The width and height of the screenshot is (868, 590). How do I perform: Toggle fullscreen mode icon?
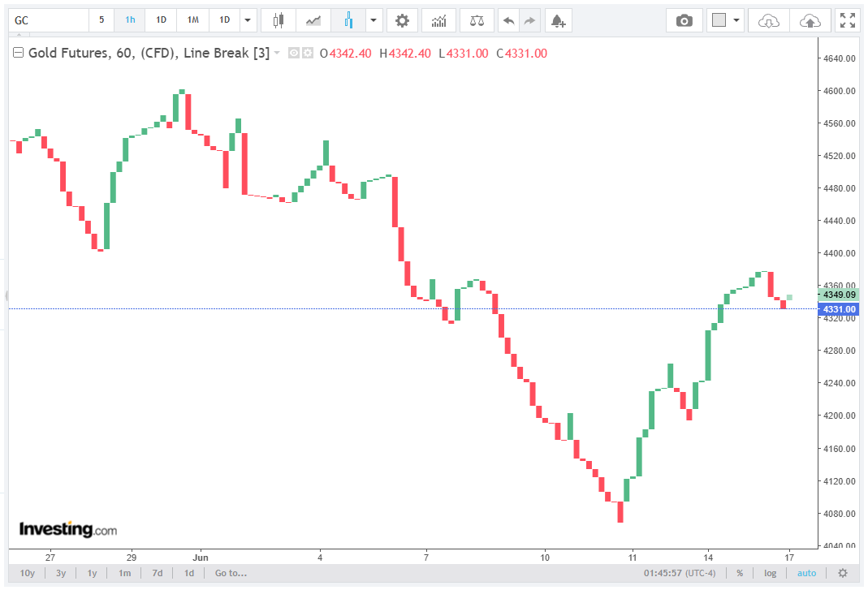[848, 21]
